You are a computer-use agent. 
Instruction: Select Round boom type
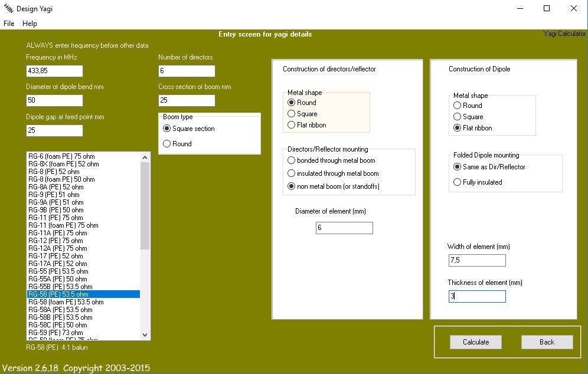click(167, 144)
